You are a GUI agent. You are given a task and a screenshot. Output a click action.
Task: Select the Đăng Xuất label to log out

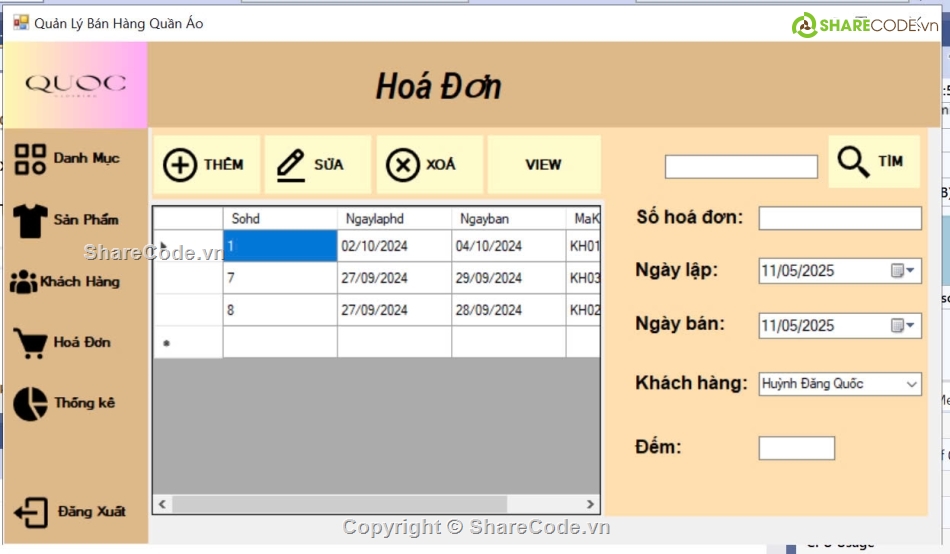91,512
